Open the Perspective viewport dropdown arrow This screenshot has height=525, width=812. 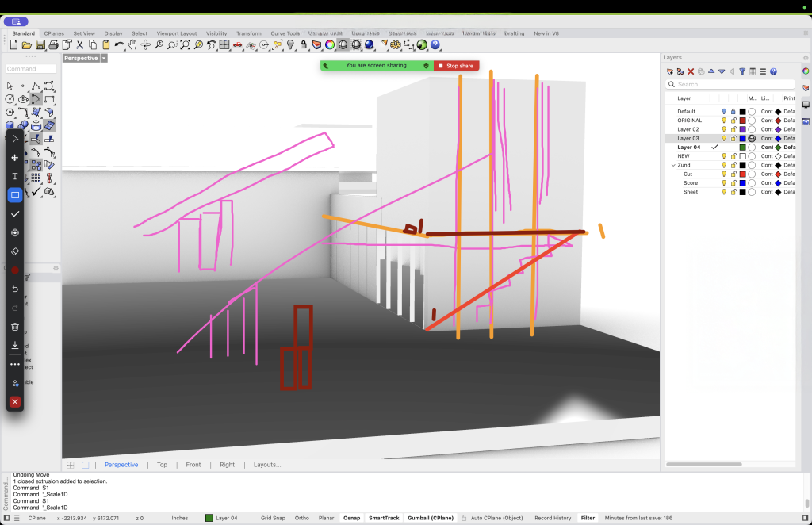[x=104, y=58]
